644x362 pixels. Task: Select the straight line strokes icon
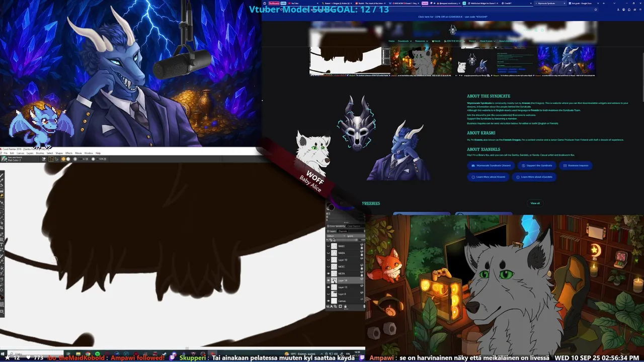pos(56,159)
